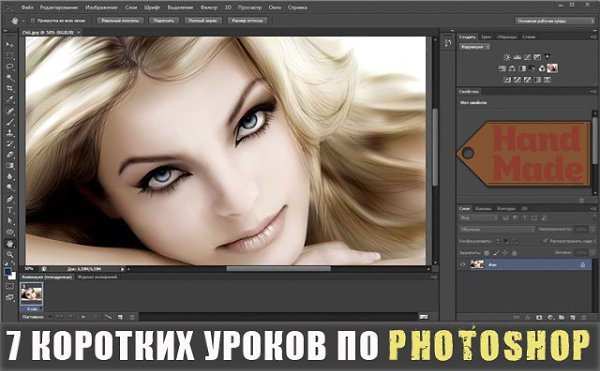Image resolution: width=600 pixels, height=371 pixels.
Task: Select the Move tool at toolbar top
Action: [10, 45]
